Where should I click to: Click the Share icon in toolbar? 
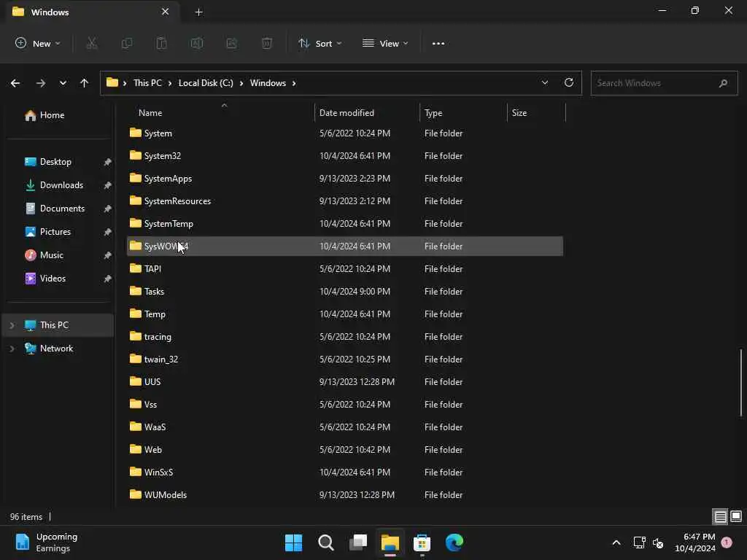231,43
